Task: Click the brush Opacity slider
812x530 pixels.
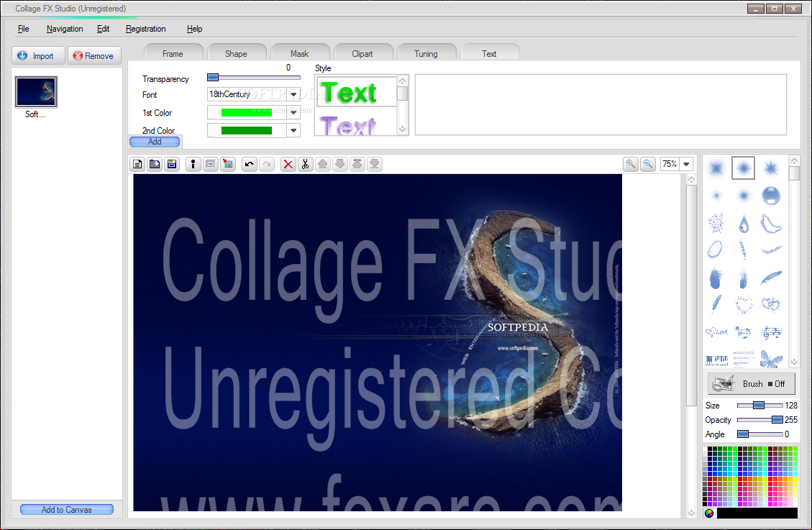Action: pos(759,420)
